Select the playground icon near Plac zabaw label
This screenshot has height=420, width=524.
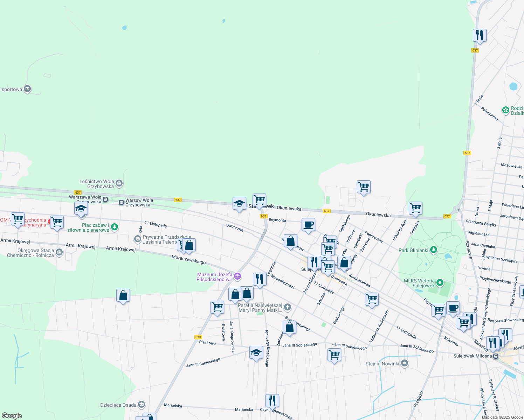point(115,226)
